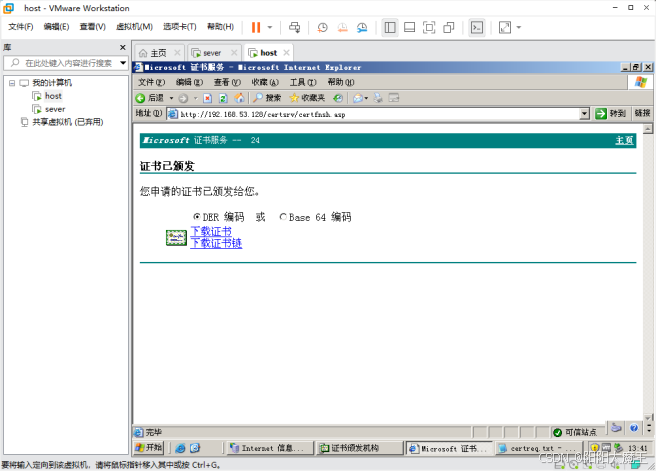Click the revert to snapshot icon
The image size is (656, 472).
[342, 28]
